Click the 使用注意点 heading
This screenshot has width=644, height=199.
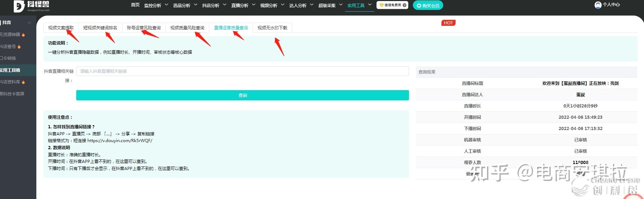click(x=60, y=117)
